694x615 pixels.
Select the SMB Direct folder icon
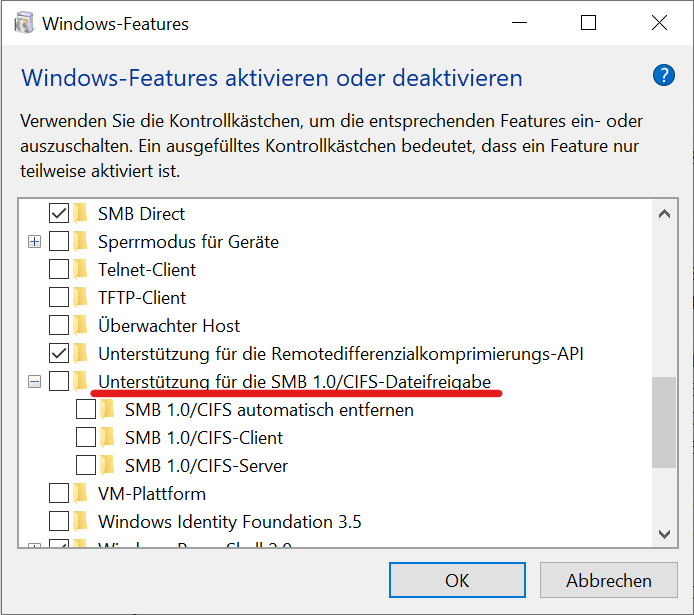[x=80, y=213]
